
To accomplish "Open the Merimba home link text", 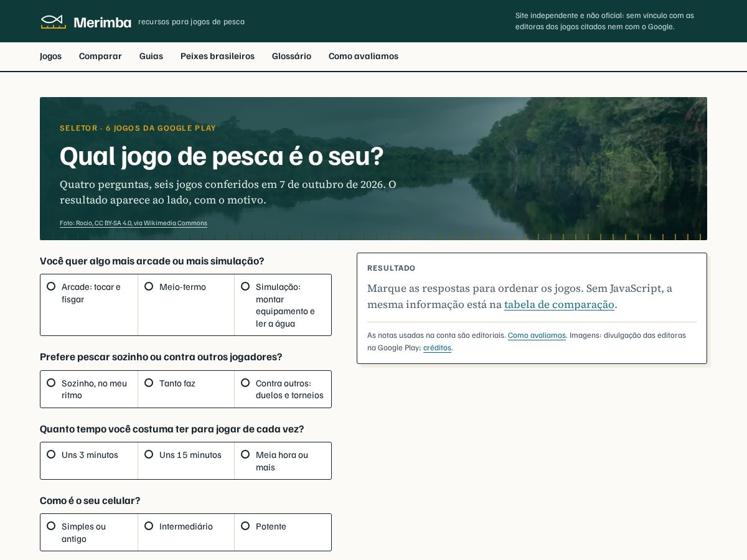I will tap(102, 22).
